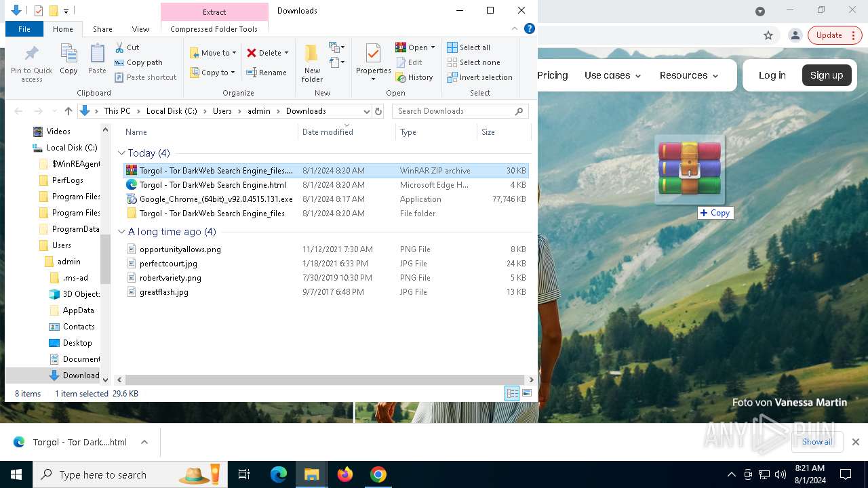Switch to Details view layout

[x=512, y=393]
